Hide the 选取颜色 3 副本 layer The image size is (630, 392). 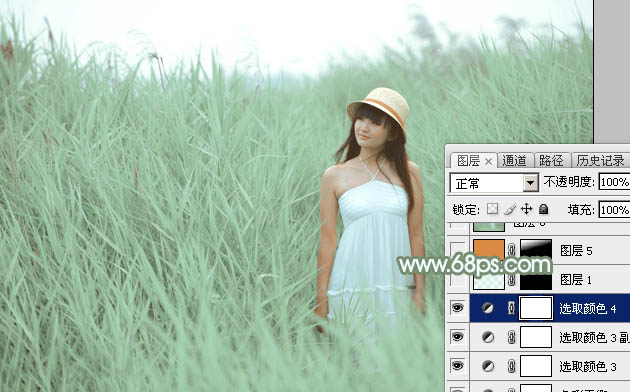(458, 337)
